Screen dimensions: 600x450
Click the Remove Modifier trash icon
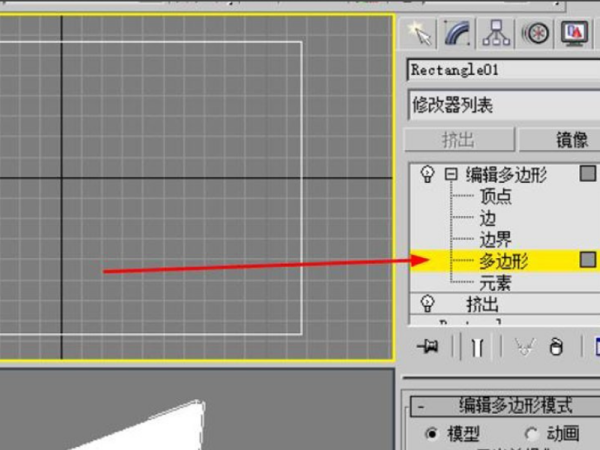click(556, 347)
